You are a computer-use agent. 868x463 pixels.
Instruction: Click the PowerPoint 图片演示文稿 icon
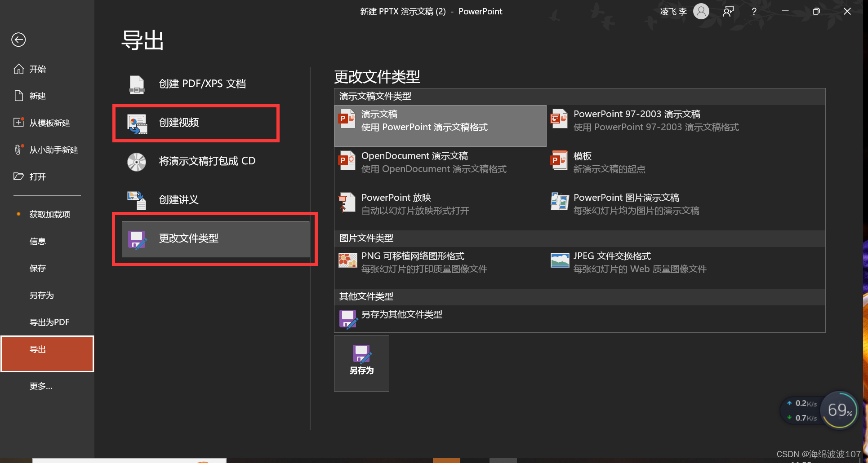coord(559,202)
